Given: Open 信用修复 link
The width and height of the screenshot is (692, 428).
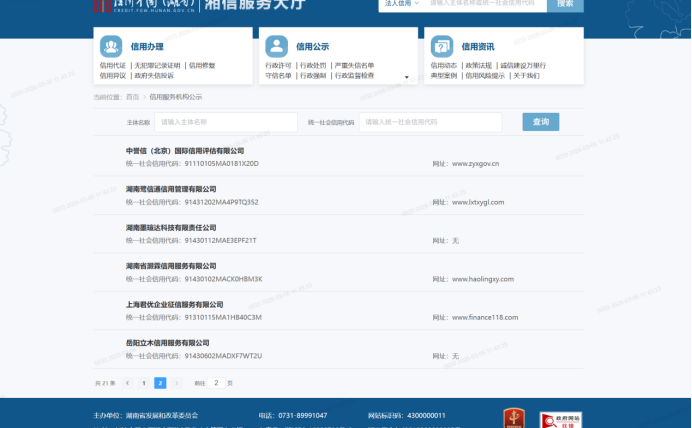Looking at the screenshot, I should [202, 65].
